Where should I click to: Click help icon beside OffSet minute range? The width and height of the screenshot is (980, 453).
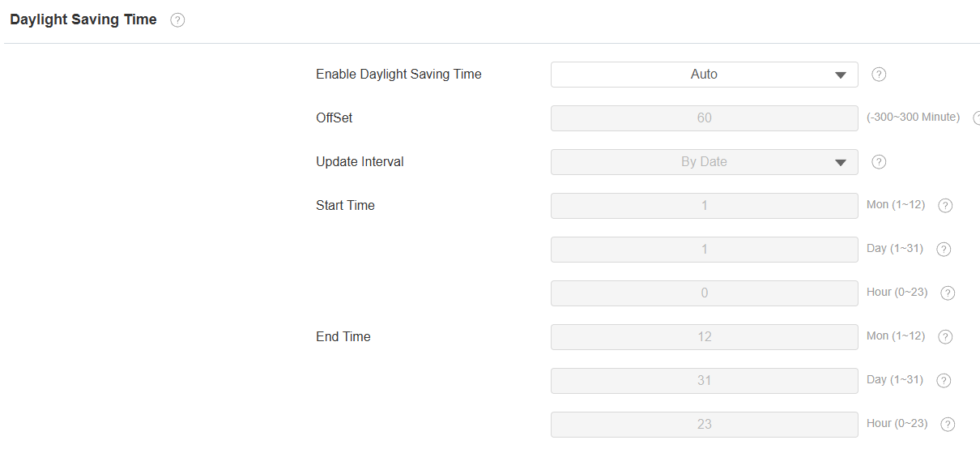(x=977, y=118)
